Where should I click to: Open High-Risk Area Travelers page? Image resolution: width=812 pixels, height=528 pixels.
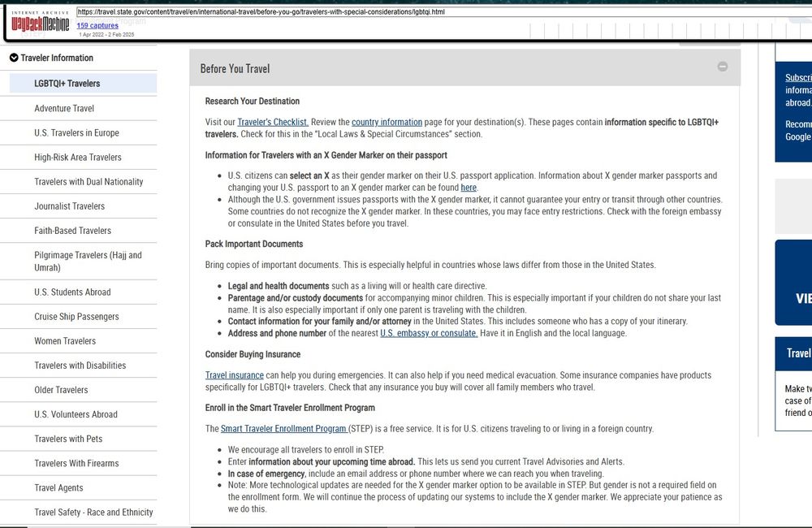coord(78,157)
